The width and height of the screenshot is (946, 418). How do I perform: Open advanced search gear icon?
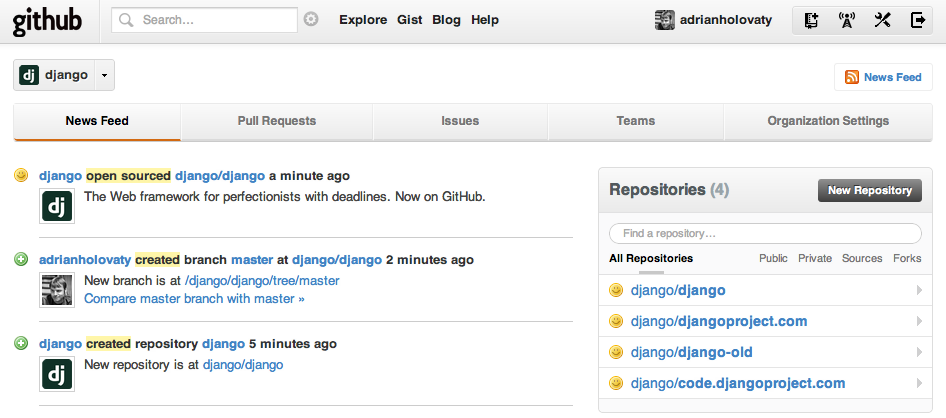point(311,20)
